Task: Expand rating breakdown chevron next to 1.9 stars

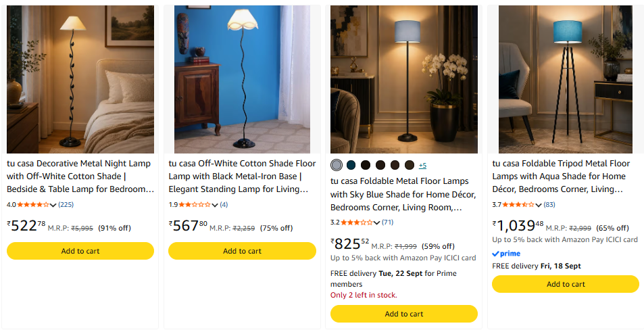Action: pyautogui.click(x=215, y=205)
